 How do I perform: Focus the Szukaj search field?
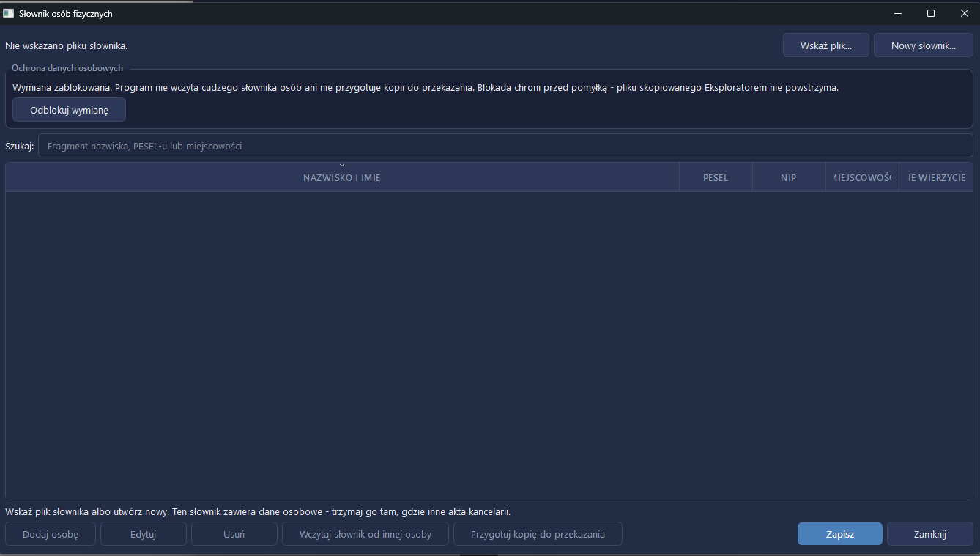(x=505, y=146)
